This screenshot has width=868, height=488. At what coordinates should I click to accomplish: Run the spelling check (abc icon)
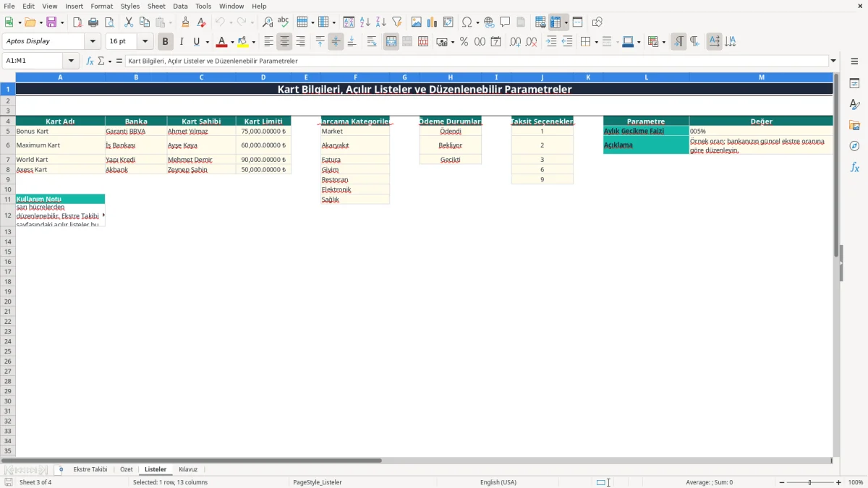pos(284,22)
